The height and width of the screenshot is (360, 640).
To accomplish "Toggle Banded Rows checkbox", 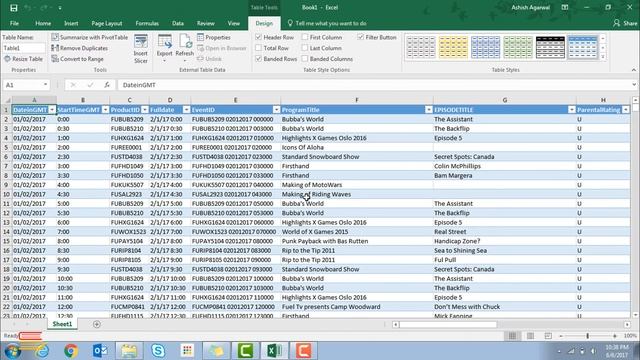I will (x=258, y=59).
